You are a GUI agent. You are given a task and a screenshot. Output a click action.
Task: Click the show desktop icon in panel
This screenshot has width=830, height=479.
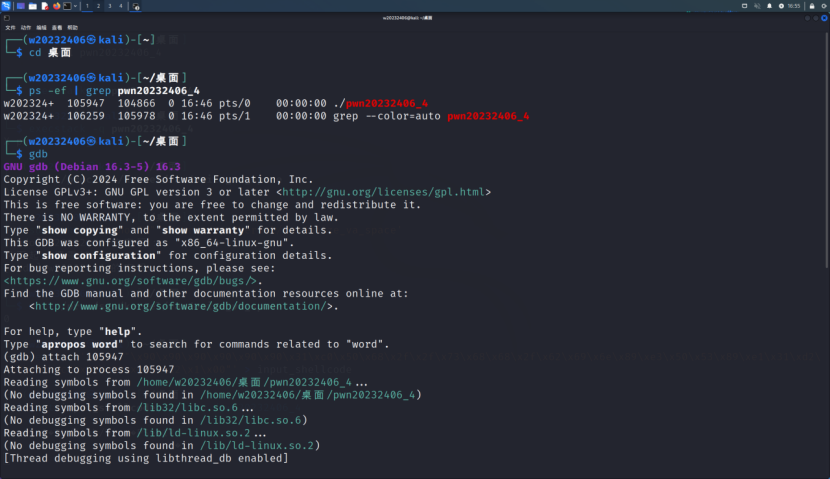point(21,6)
